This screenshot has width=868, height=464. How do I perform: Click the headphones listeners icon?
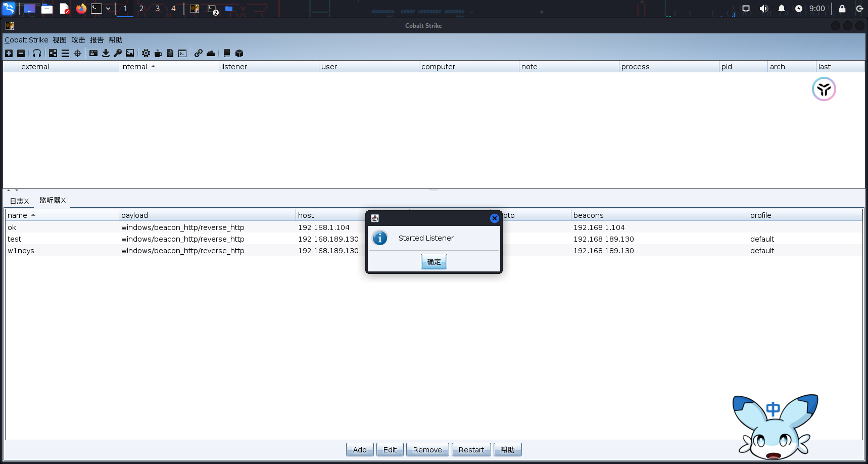click(37, 53)
